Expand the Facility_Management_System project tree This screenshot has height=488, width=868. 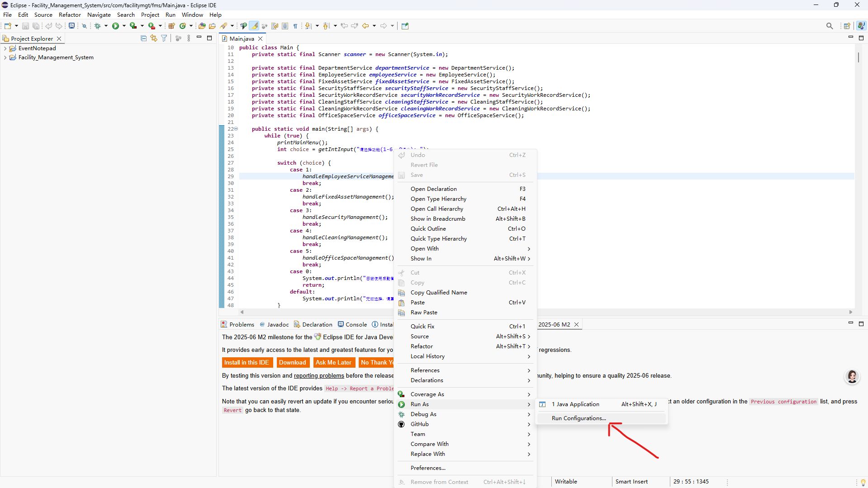[x=5, y=57]
